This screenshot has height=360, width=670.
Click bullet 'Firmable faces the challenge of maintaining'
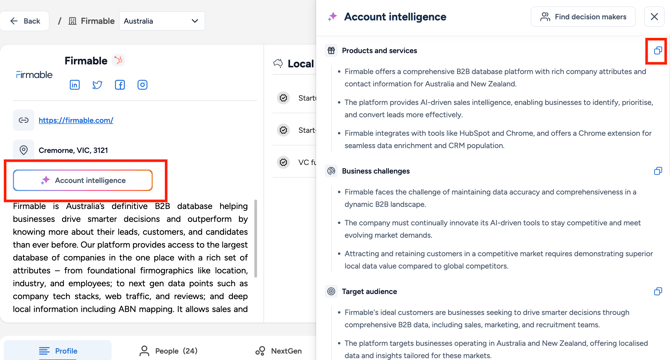[491, 198]
